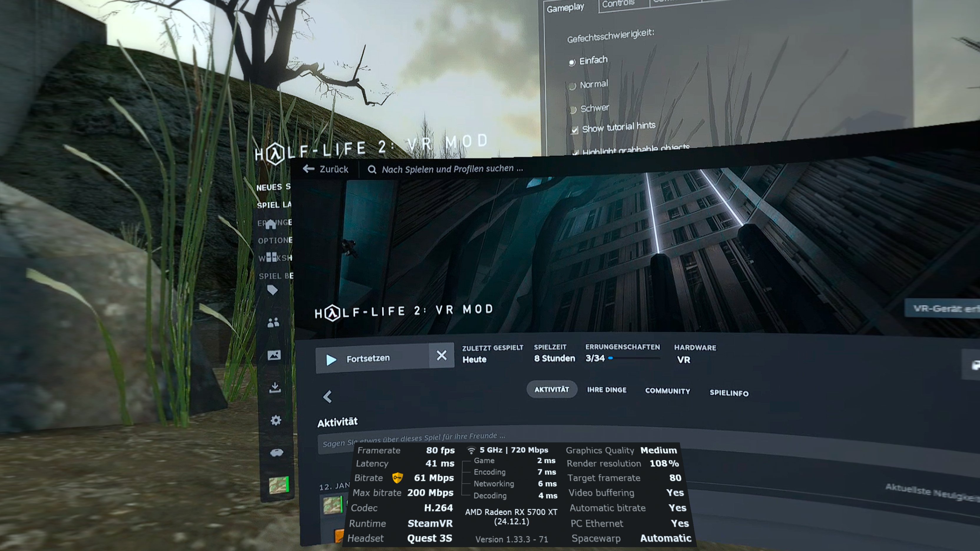Open the Store tag icon
Screen dimensions: 980x551
pos(272,290)
